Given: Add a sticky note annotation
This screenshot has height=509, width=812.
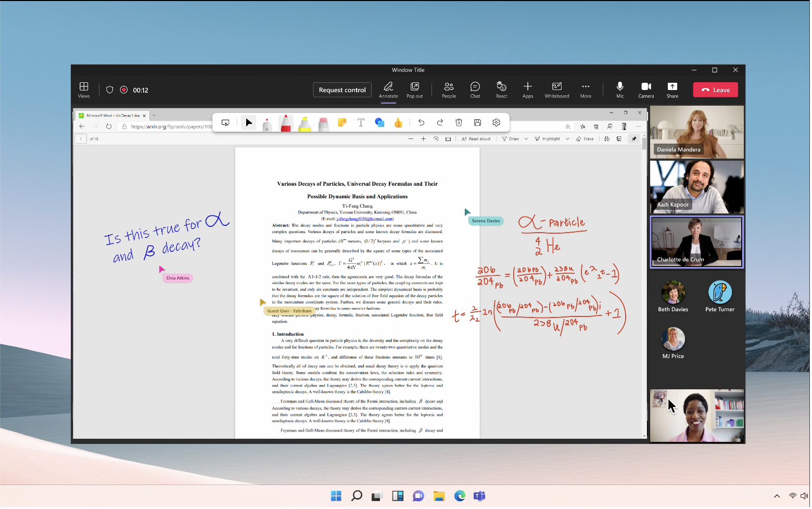Looking at the screenshot, I should click(x=342, y=123).
